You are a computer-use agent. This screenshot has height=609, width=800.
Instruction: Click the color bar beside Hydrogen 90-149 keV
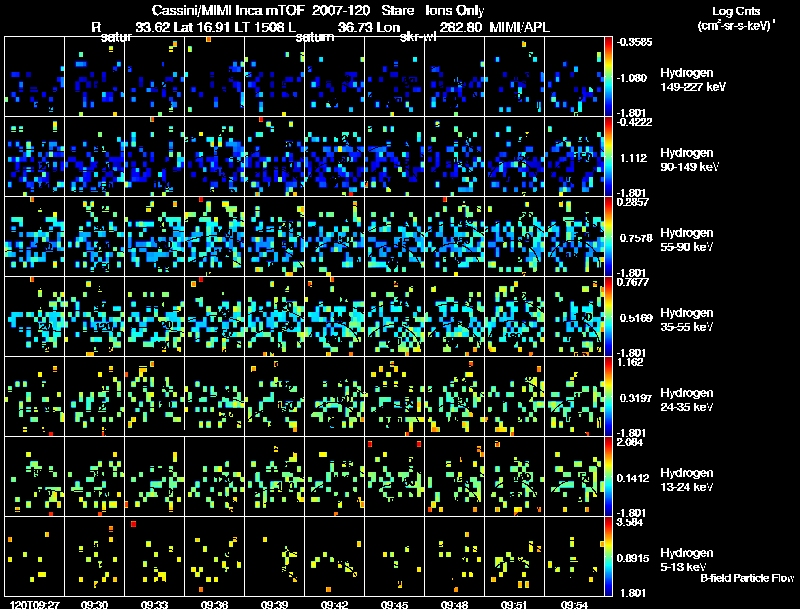click(x=608, y=157)
